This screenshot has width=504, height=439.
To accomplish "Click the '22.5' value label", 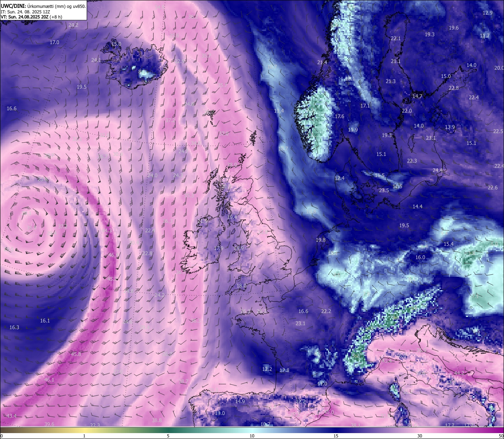I will 498,131.
